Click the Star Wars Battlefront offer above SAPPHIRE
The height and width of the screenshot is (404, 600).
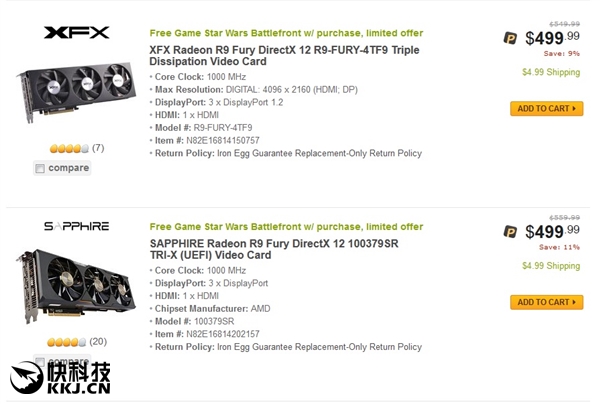pos(286,226)
